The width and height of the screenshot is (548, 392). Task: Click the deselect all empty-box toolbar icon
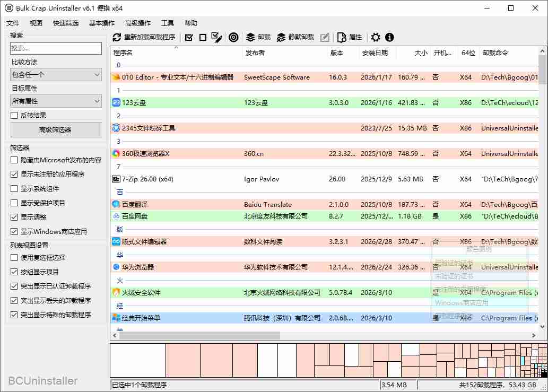tap(203, 37)
